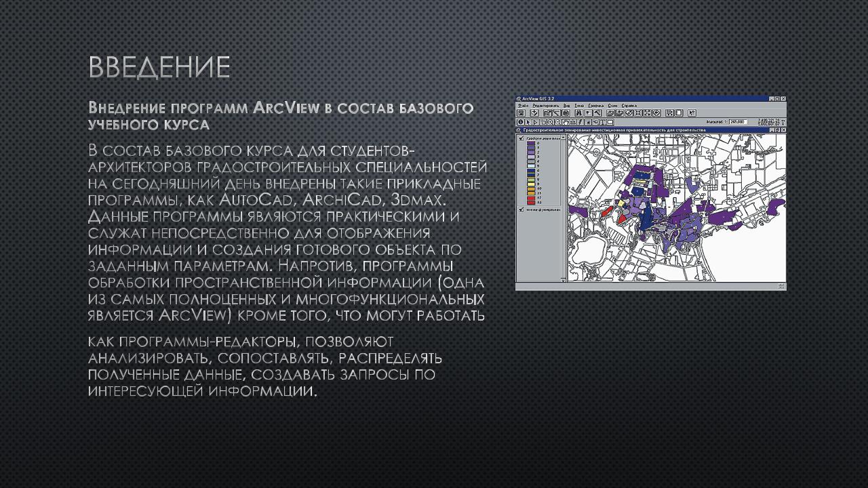Click the outward-arrows Zoom Out button

coord(647,113)
